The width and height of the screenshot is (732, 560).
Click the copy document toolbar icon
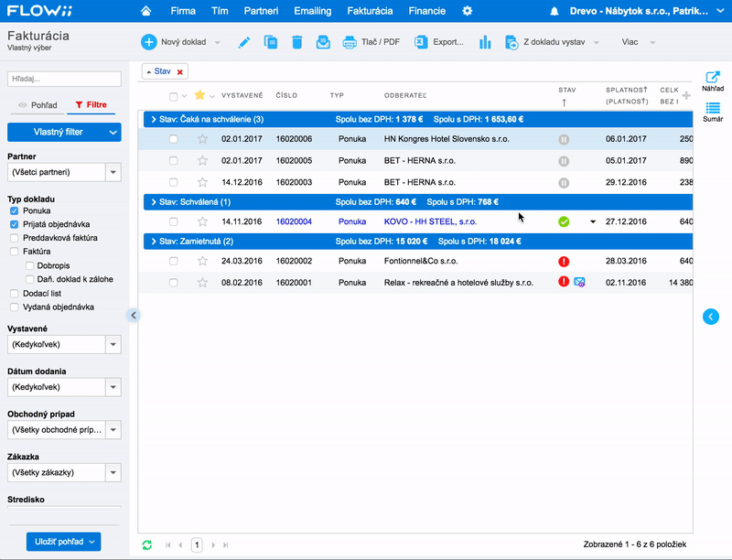pyautogui.click(x=271, y=42)
